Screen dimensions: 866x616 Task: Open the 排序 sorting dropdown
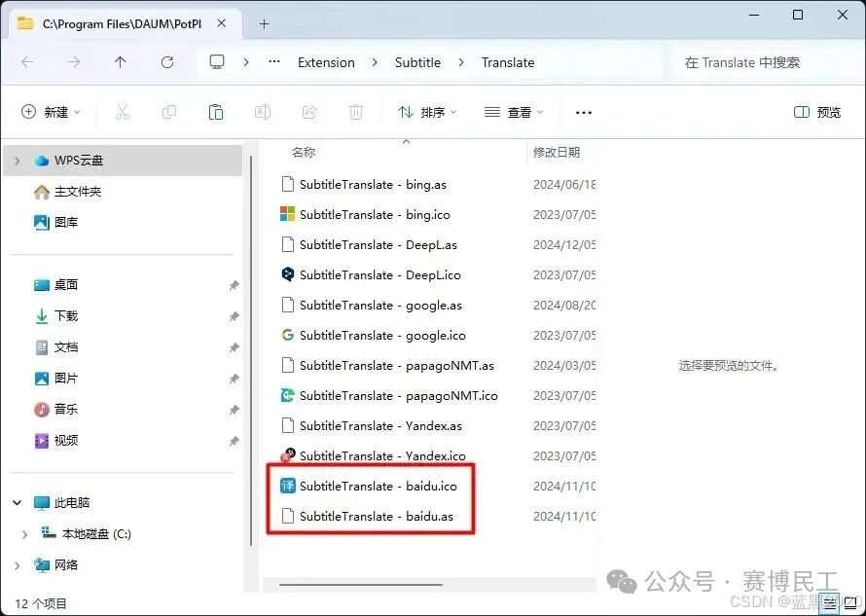(x=427, y=111)
